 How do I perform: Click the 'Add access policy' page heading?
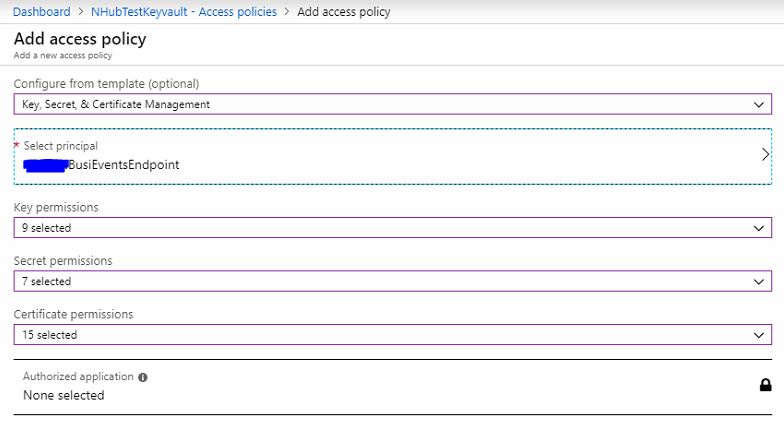[80, 39]
